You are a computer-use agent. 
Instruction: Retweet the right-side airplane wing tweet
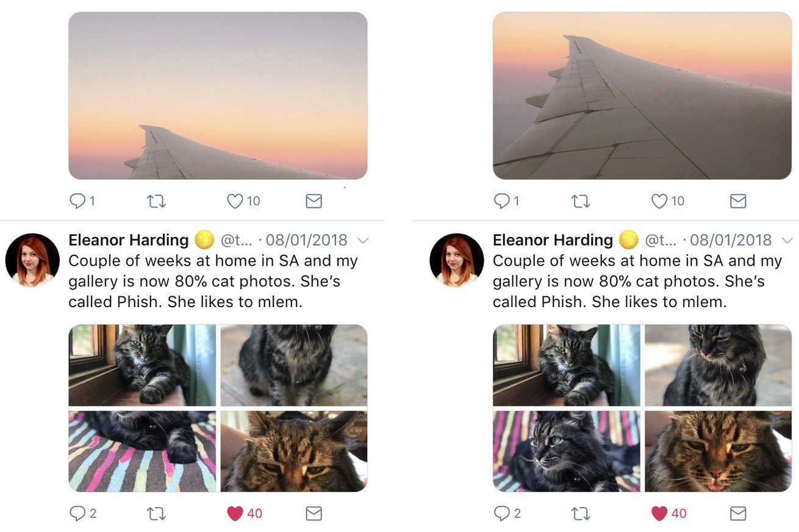coord(581,201)
